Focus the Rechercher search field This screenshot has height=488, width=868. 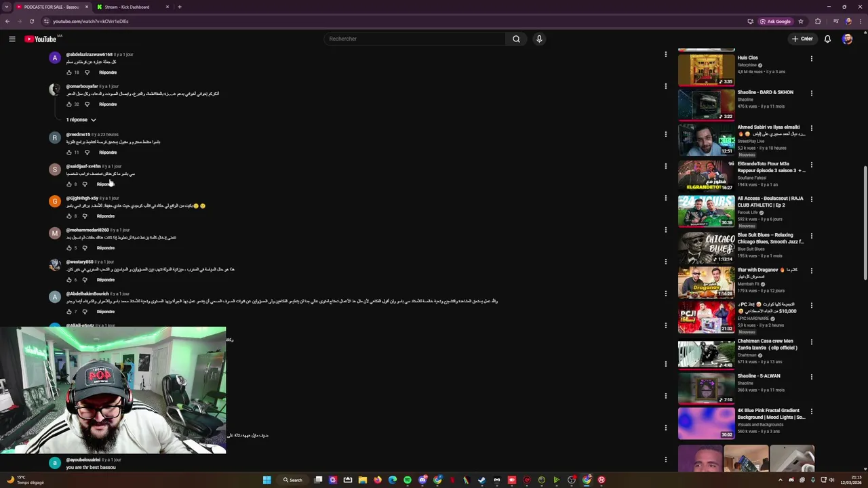point(415,39)
